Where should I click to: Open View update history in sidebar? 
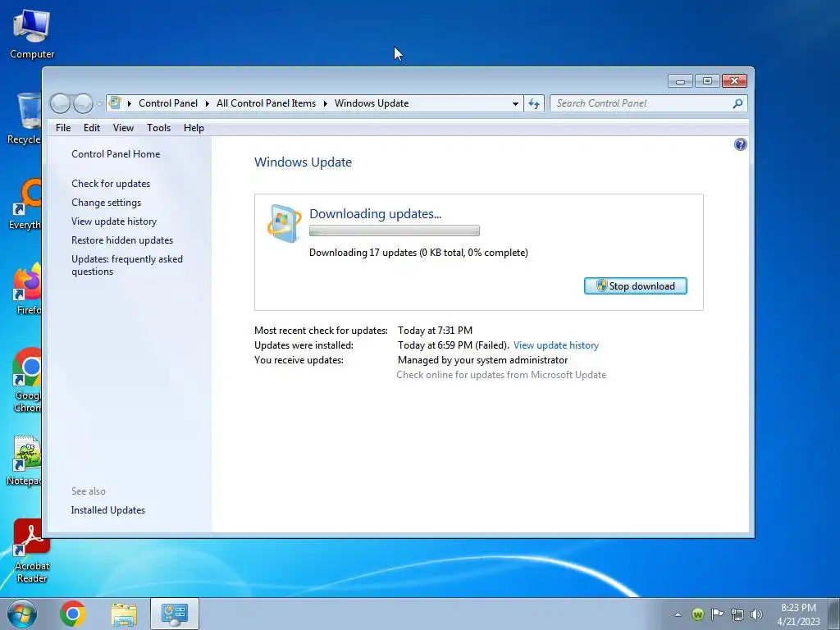[x=114, y=221]
